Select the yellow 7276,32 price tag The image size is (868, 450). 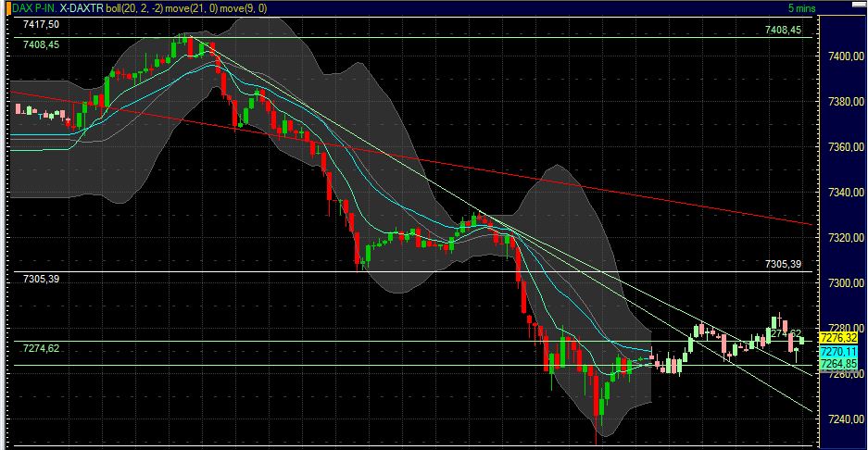838,338
